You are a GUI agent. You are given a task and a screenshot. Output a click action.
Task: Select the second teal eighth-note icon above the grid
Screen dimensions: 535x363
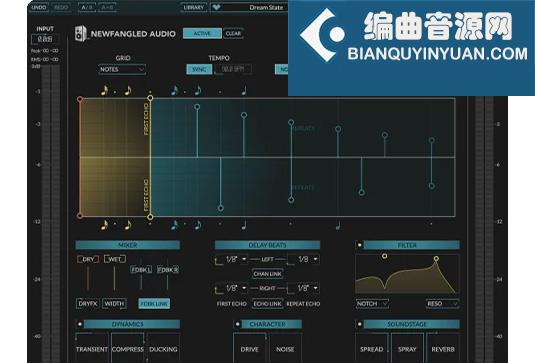point(198,90)
